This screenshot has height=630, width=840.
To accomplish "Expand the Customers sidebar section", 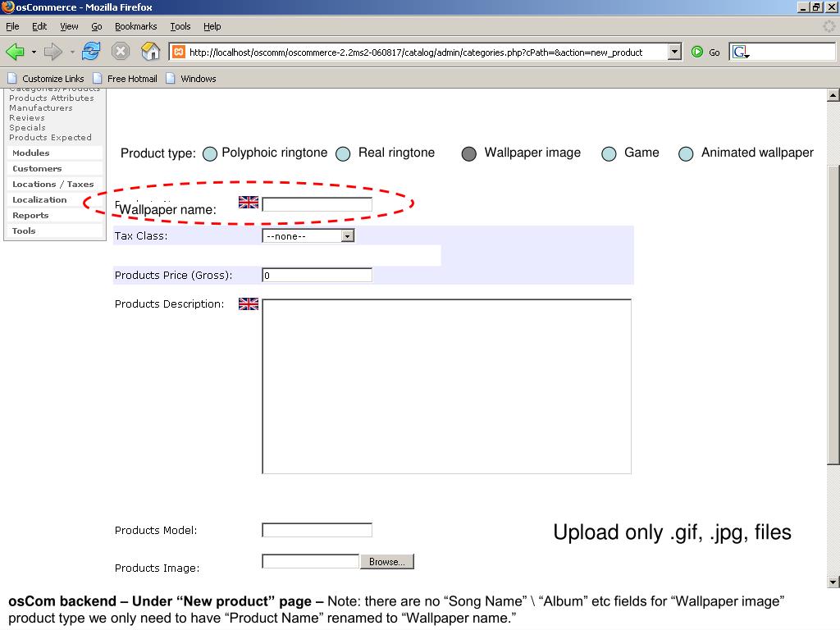I will [x=54, y=169].
